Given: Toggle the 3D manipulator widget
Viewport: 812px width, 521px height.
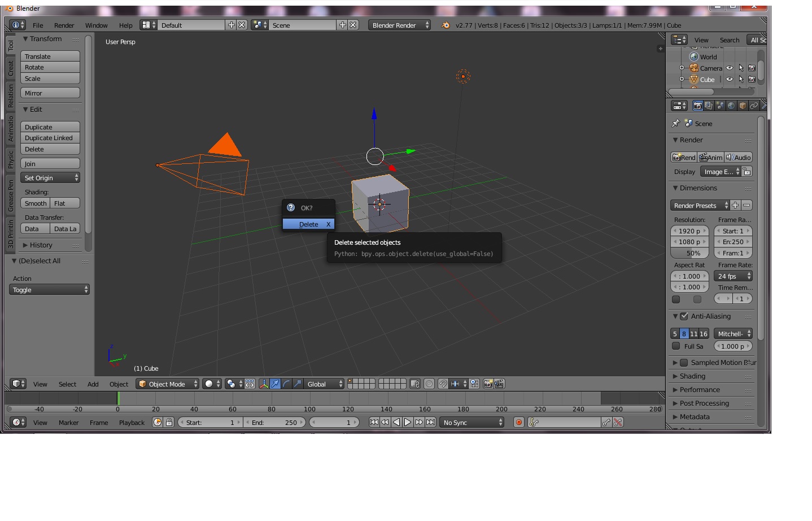Looking at the screenshot, I should tap(264, 384).
